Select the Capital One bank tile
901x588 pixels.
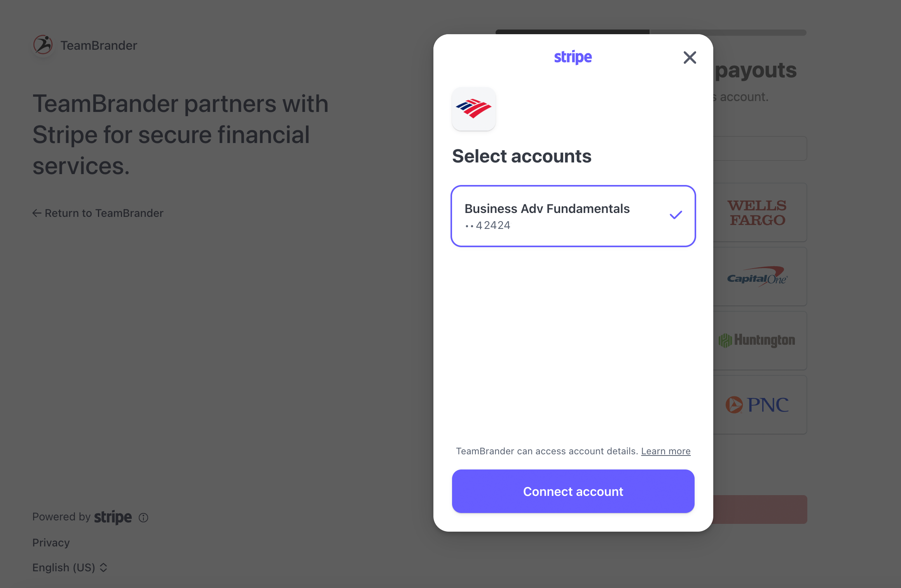[760, 277]
